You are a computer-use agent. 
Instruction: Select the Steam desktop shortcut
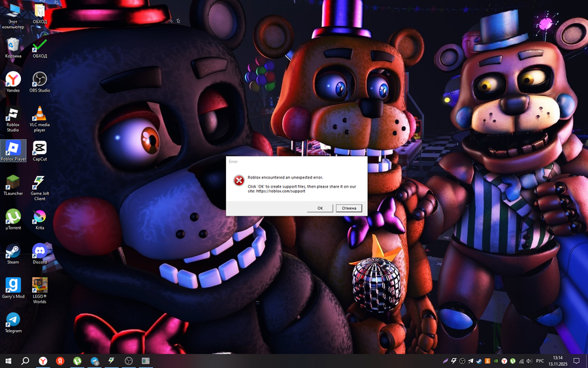(13, 254)
